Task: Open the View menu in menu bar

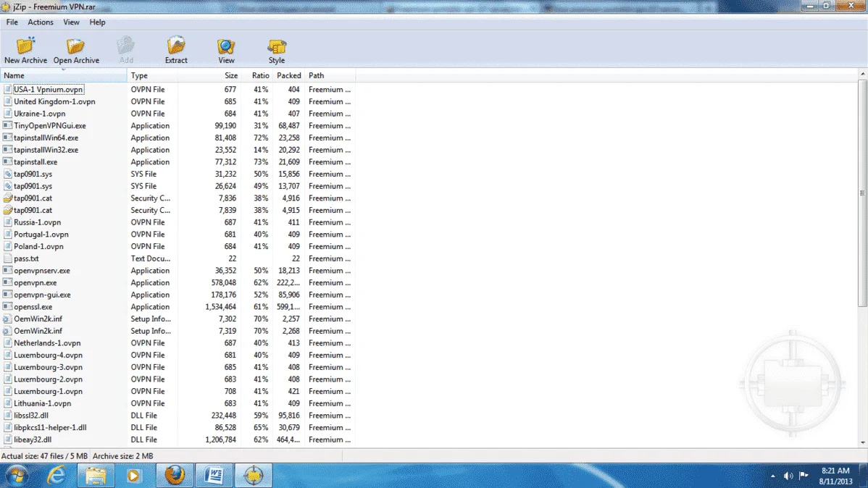Action: (71, 22)
